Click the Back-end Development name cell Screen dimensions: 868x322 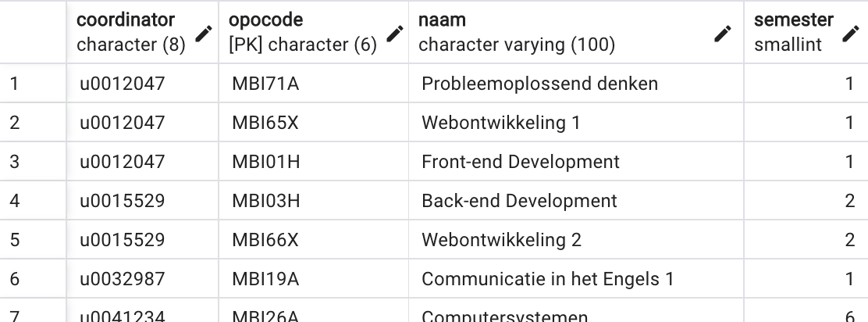point(519,201)
